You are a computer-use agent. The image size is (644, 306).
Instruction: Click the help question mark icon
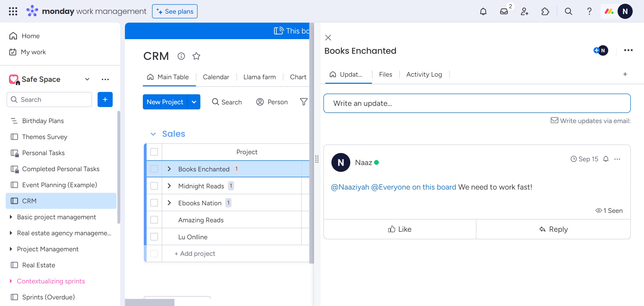pyautogui.click(x=589, y=12)
